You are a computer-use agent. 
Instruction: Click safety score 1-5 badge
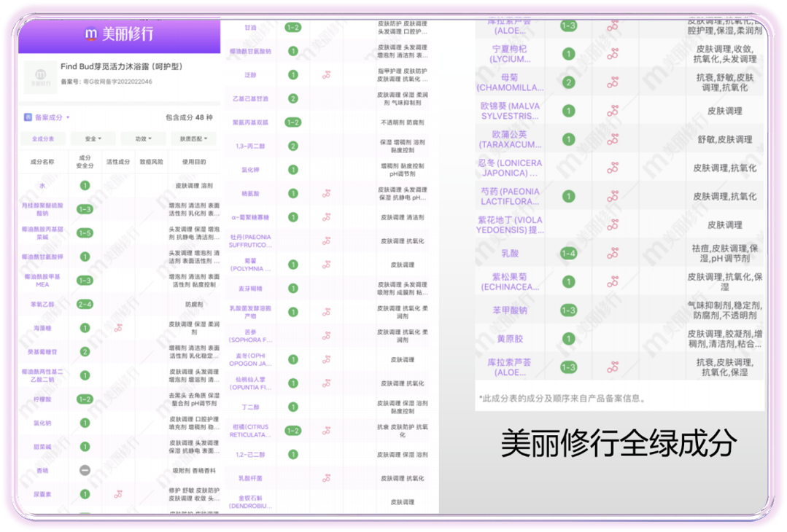coord(85,233)
